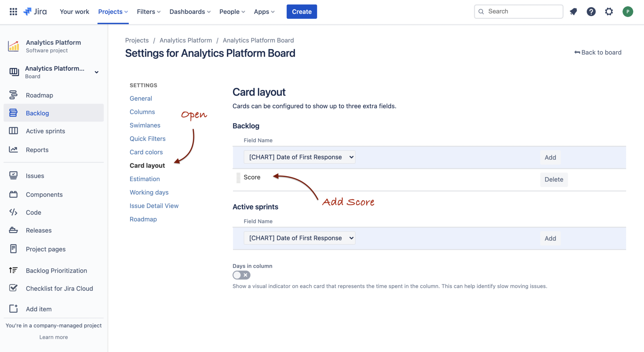Open the app switcher grid icon
This screenshot has width=644, height=352.
(13, 12)
